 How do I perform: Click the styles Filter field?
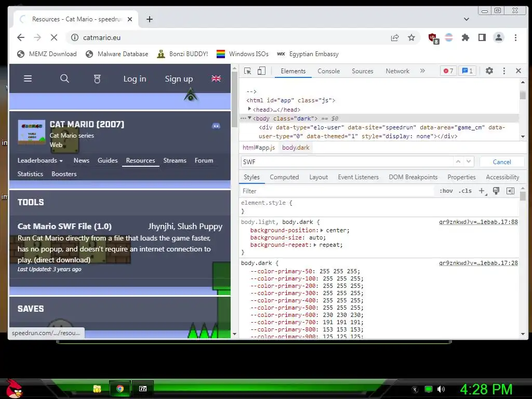pyautogui.click(x=337, y=191)
